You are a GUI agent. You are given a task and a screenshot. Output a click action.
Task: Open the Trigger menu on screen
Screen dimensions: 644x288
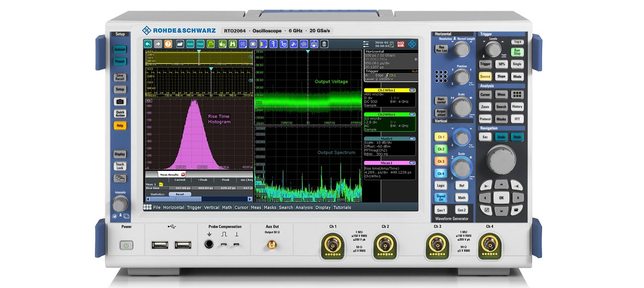(x=194, y=207)
